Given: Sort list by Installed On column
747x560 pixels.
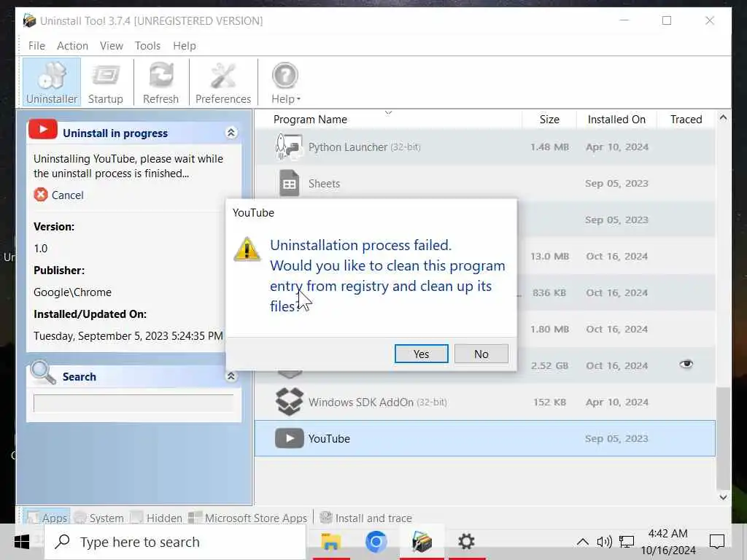Looking at the screenshot, I should [x=616, y=120].
